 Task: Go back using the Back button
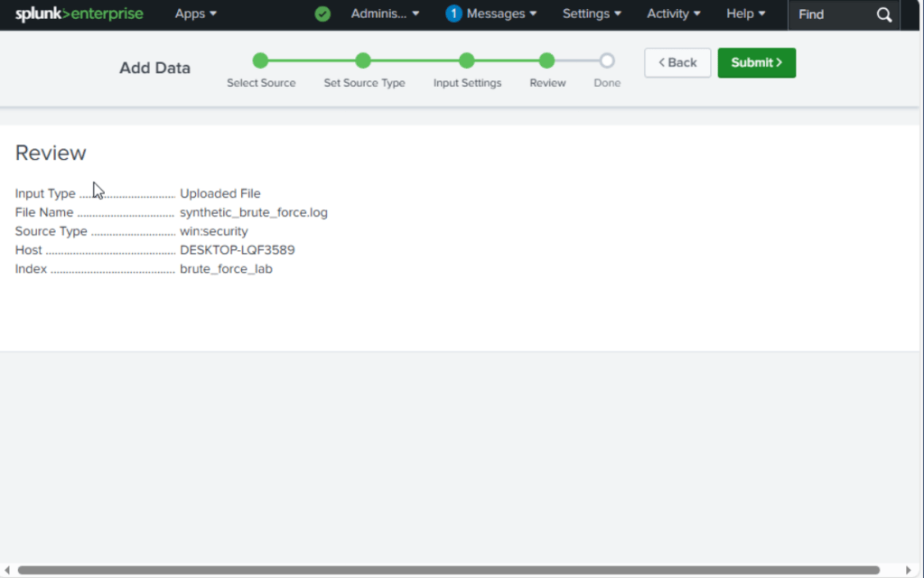[x=677, y=62]
